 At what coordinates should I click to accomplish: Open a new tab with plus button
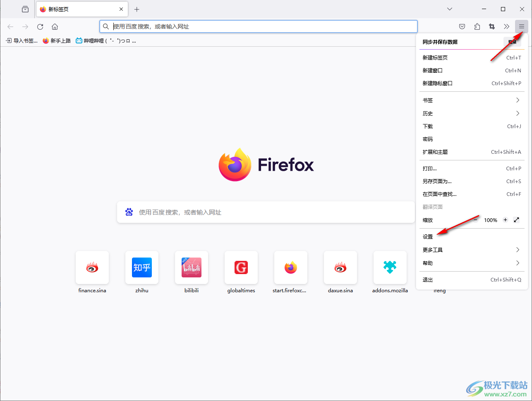point(137,9)
